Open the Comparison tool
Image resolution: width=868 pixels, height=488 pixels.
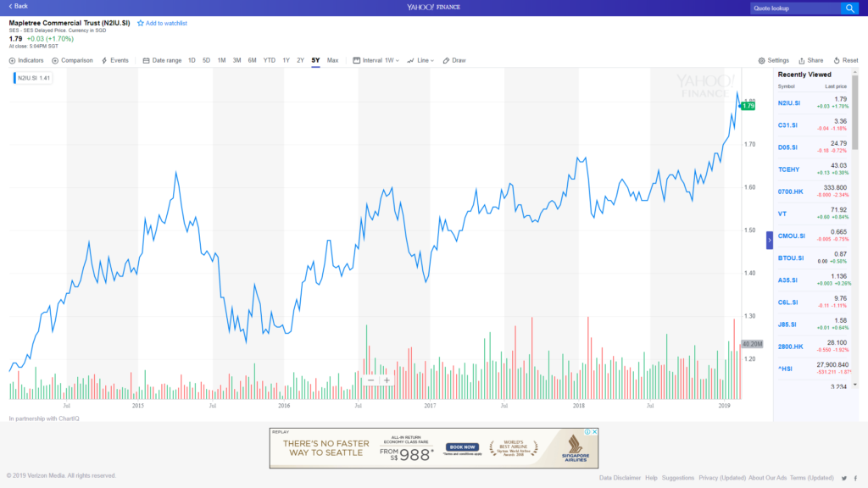point(73,60)
